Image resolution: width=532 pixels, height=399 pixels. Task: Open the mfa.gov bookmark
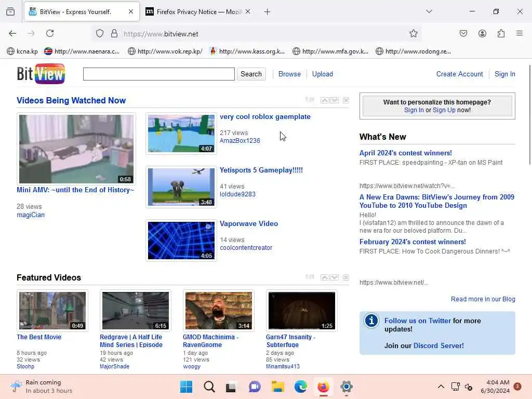[330, 51]
